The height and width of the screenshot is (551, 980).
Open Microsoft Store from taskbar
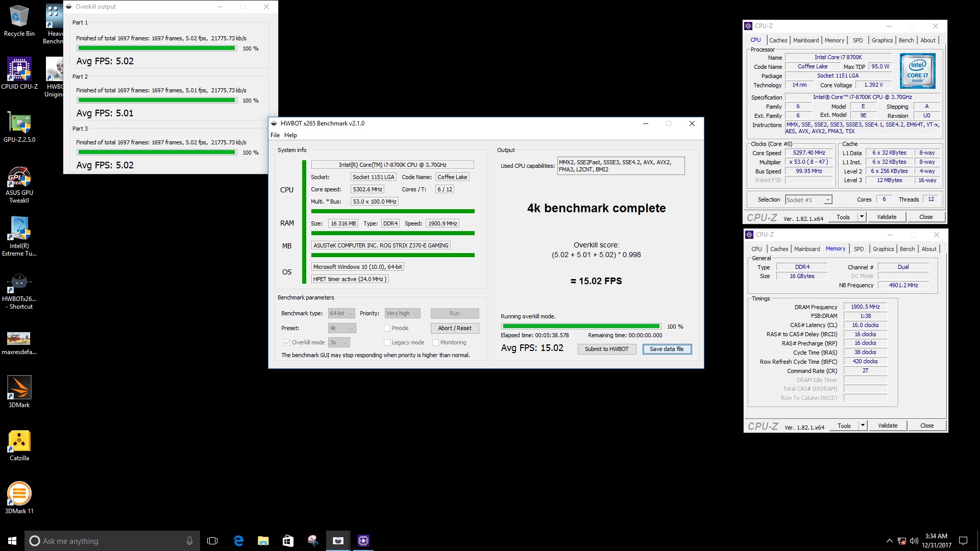(288, 541)
